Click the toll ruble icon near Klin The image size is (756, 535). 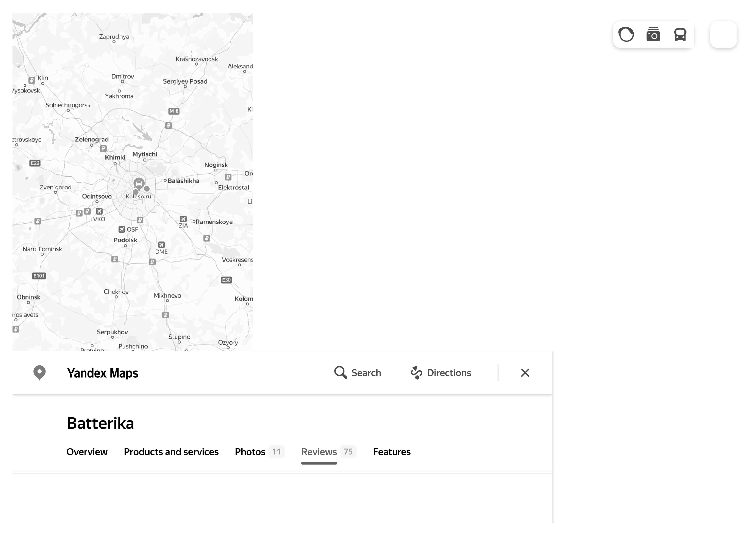(32, 80)
